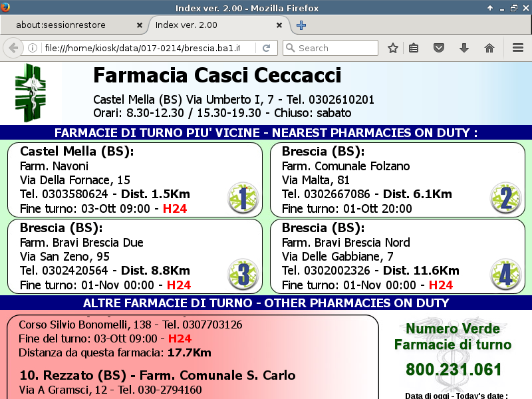Go to the Firefox home page
Viewport: 532px width, 399px height.
tap(489, 48)
